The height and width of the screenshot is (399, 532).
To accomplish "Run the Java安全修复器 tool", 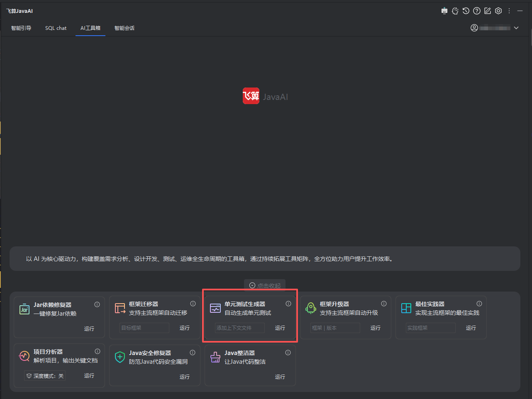I will [185, 377].
